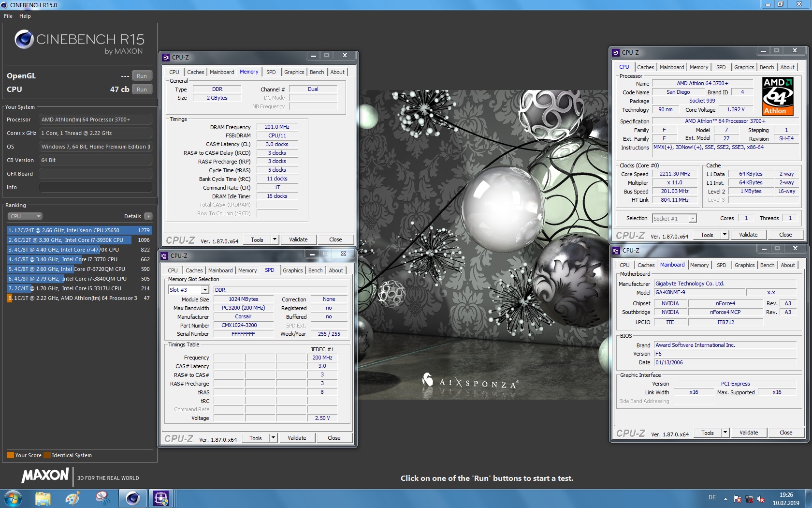The height and width of the screenshot is (508, 812).
Task: Click the MAXON logo
Action: point(45,476)
